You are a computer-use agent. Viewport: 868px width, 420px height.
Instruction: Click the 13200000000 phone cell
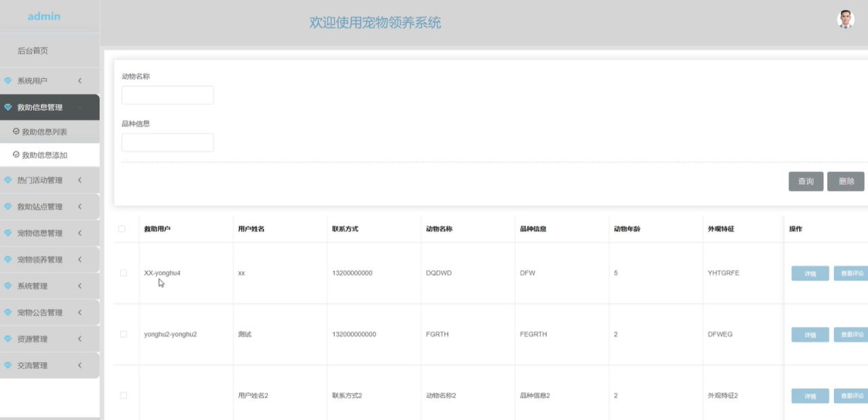click(x=352, y=273)
